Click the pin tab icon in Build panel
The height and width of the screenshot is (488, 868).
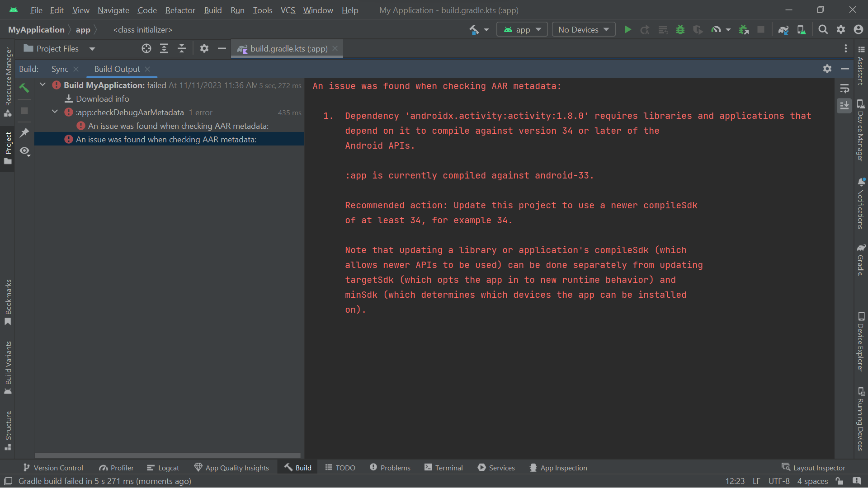point(24,133)
